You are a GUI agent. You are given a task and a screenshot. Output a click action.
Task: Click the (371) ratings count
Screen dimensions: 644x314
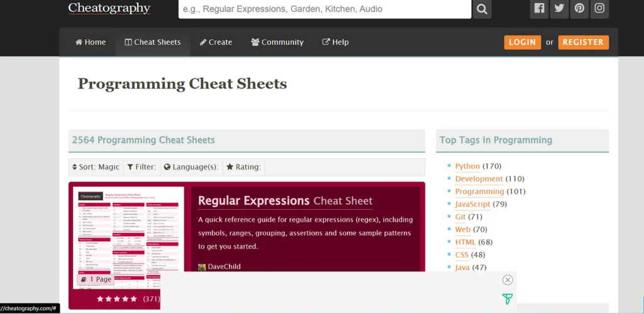coord(151,300)
